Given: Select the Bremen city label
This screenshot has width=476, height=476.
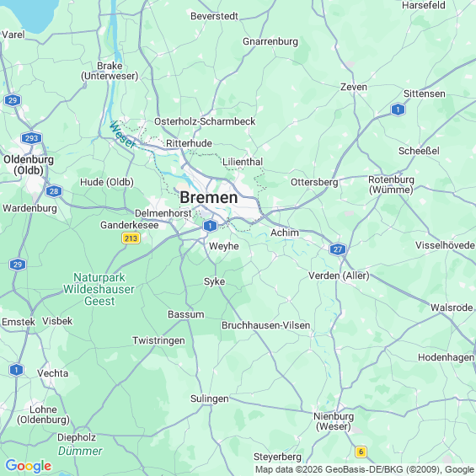Looking at the screenshot, I should click(209, 198).
